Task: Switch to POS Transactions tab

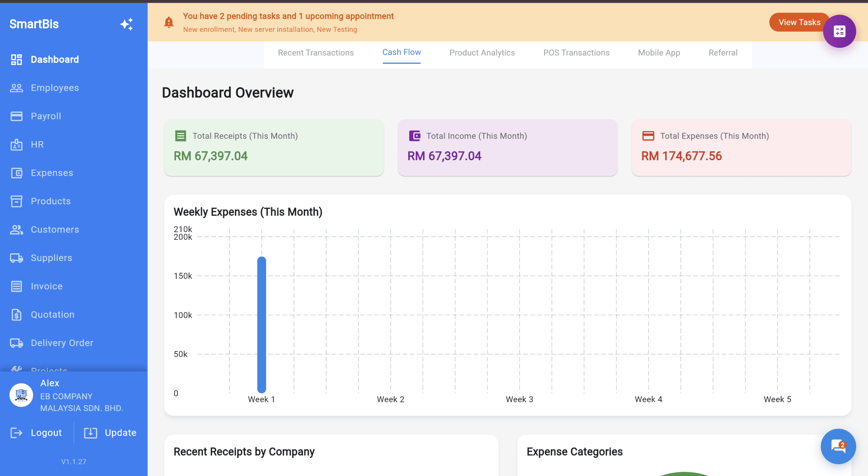Action: pos(576,53)
